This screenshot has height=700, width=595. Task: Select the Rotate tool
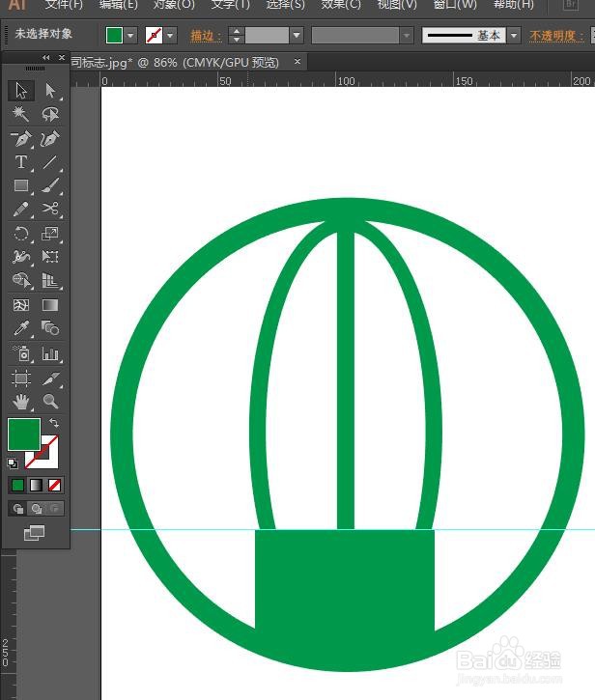(21, 233)
